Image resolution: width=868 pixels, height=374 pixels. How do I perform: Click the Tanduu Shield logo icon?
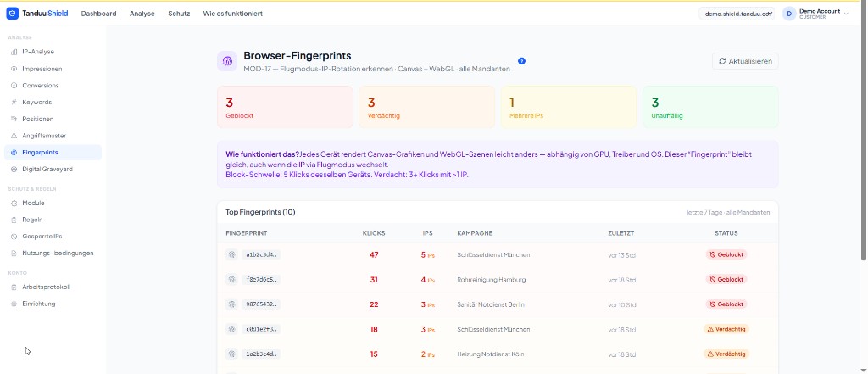pos(12,14)
